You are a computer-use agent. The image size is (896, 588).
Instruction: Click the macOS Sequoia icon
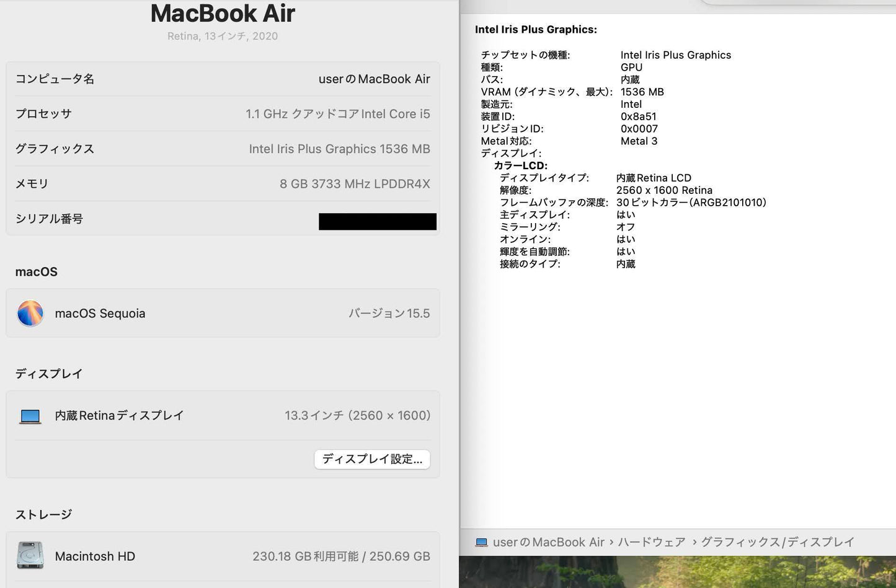30,313
